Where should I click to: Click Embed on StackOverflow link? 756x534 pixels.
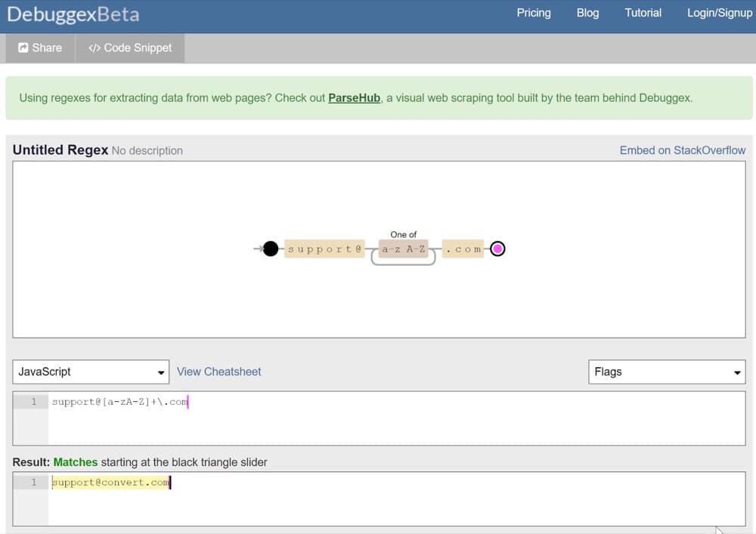(x=682, y=150)
